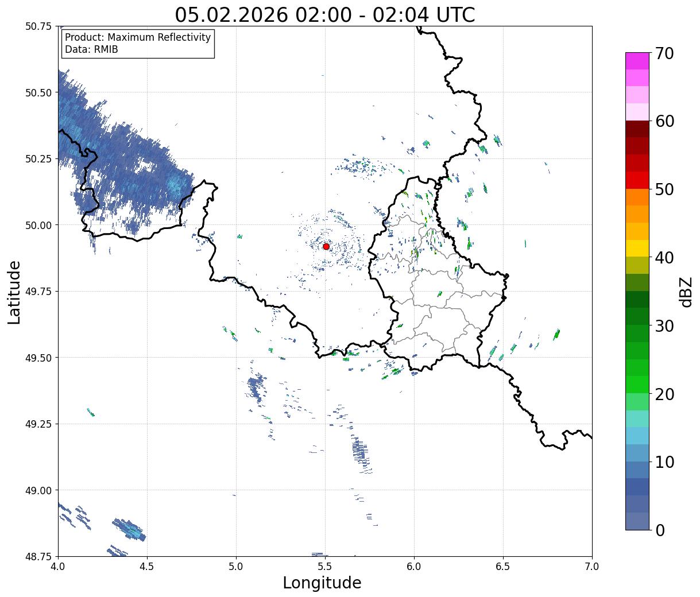Click the longitude tick 4.0
Screen dimensions: 700x597
pos(58,566)
